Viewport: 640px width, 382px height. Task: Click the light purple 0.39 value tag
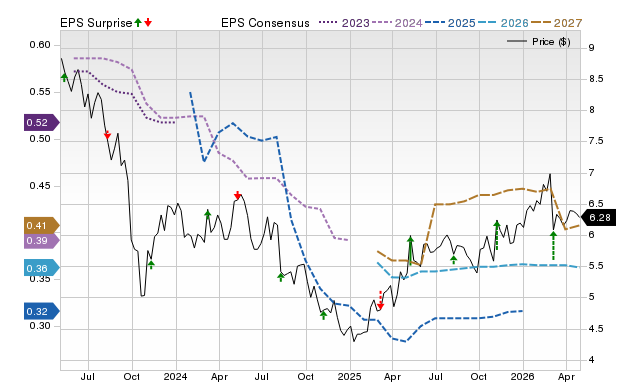42,240
